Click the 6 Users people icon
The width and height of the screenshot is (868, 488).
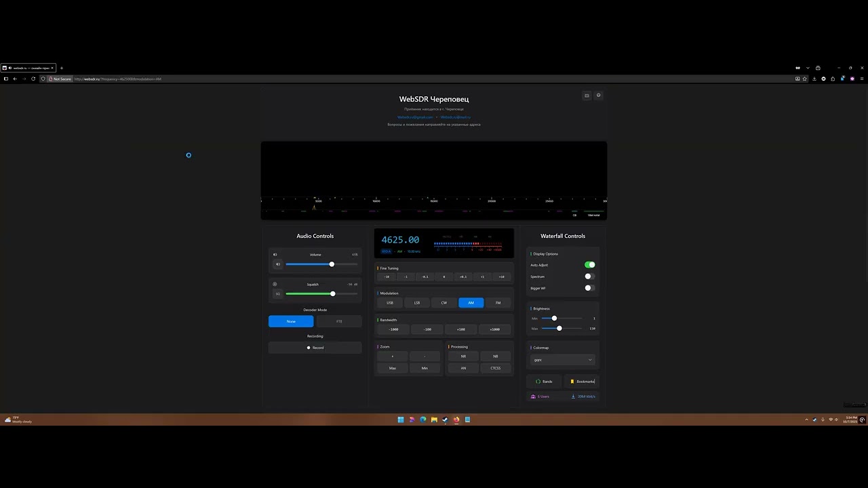point(533,396)
